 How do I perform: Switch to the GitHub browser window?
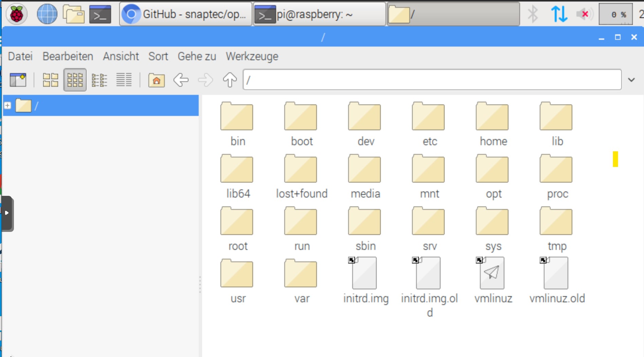tap(185, 14)
